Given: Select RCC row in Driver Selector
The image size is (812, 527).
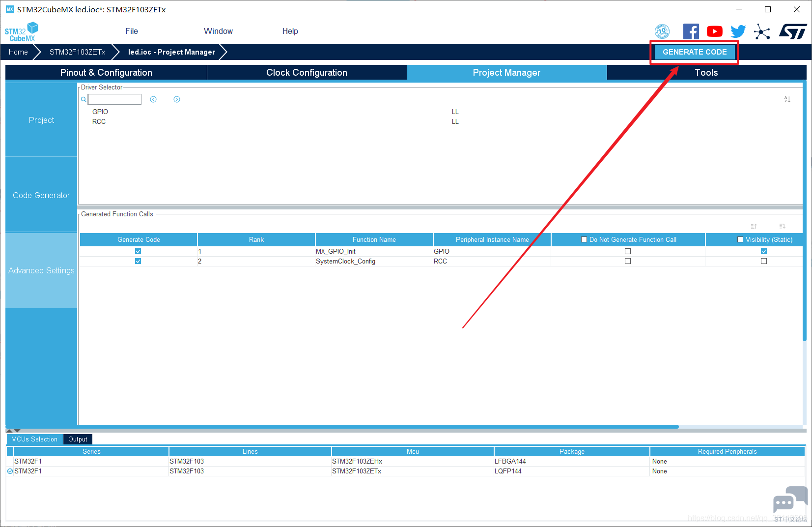Looking at the screenshot, I should [x=99, y=121].
